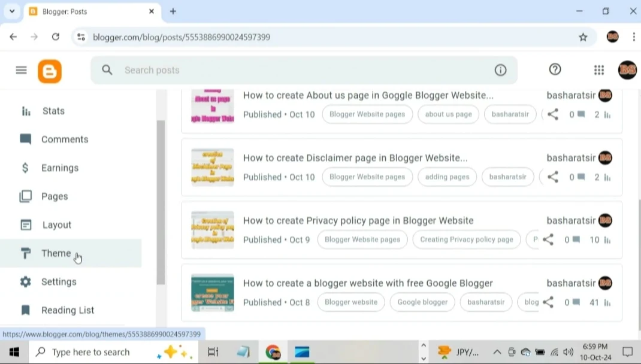
Task: Click the Search posts input field
Action: [x=304, y=70]
